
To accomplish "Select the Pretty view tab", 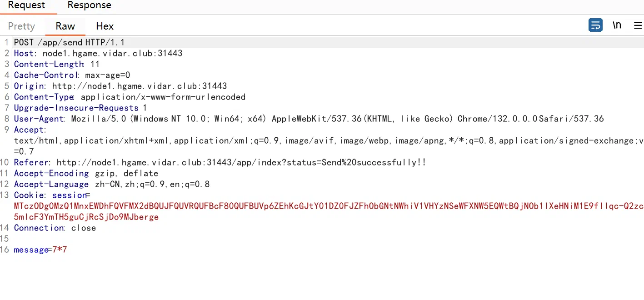I will pyautogui.click(x=21, y=26).
